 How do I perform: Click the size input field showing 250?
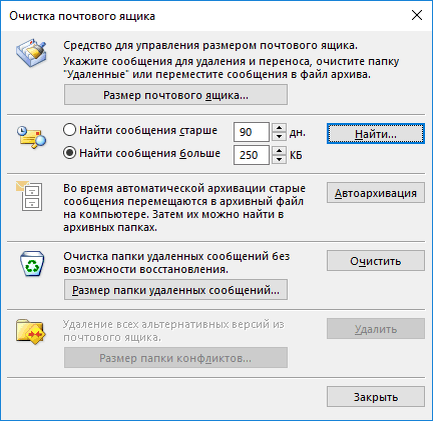coord(251,155)
